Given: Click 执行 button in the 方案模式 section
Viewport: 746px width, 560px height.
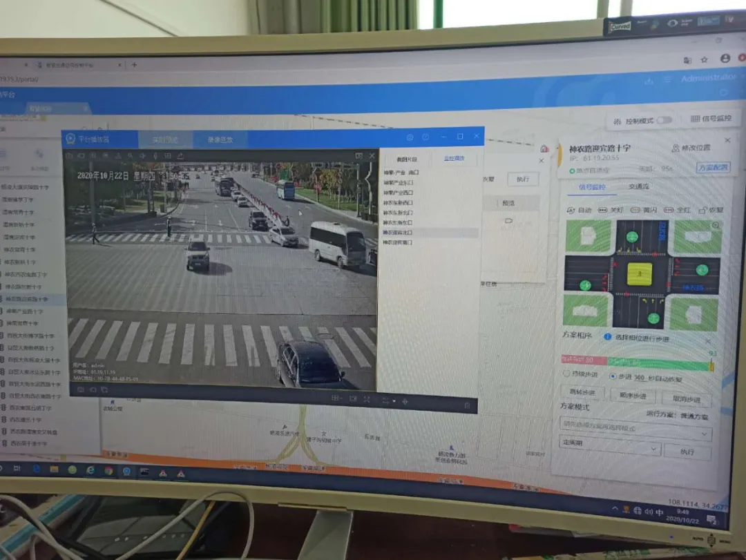Looking at the screenshot, I should [x=687, y=452].
